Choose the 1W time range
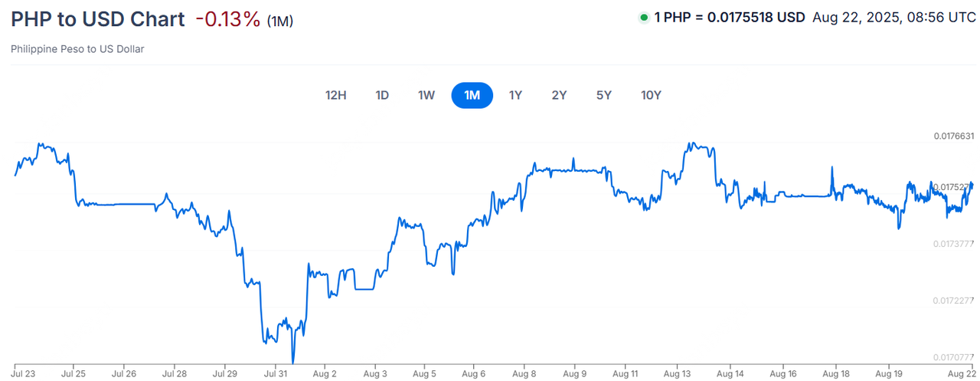This screenshot has width=980, height=381. (426, 95)
